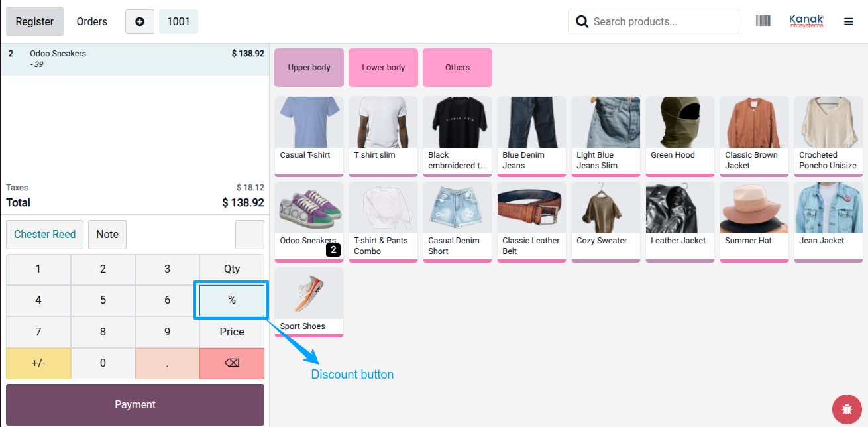Switch to the Register tab
Viewport: 868px width, 427px height.
pyautogui.click(x=35, y=21)
